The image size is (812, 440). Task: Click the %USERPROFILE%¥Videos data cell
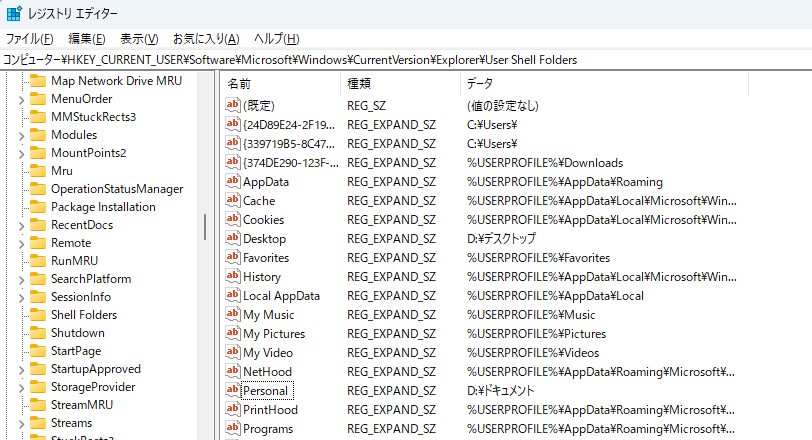click(x=533, y=353)
